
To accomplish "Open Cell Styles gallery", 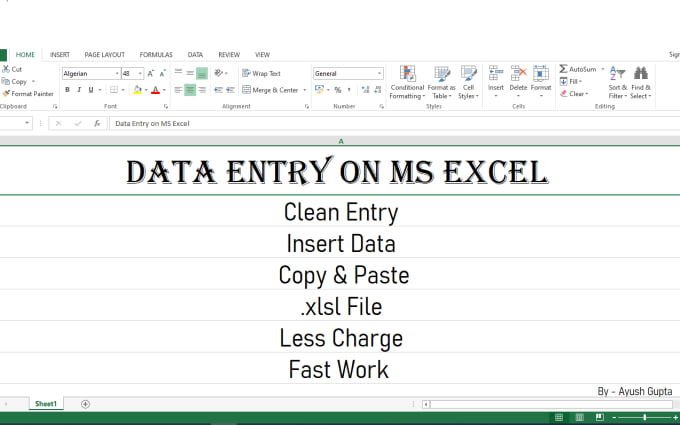I will pos(468,82).
